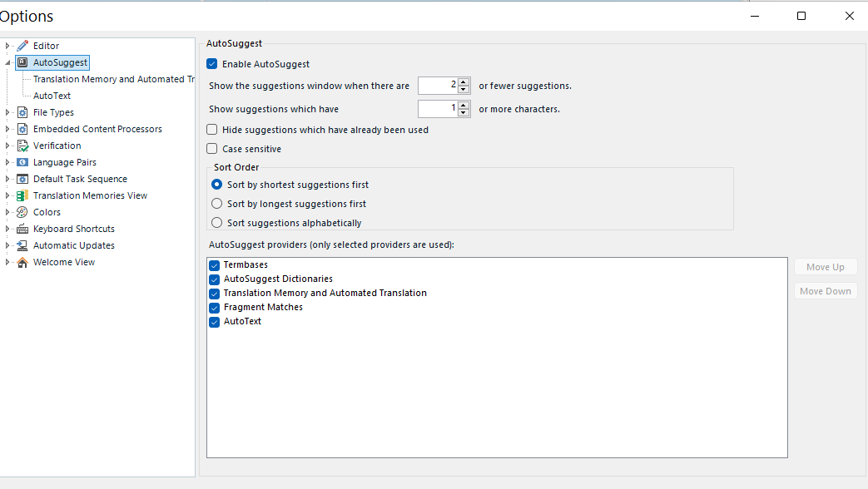Select Sort by longest suggestions first
Viewport: 868px width, 489px height.
tap(217, 204)
